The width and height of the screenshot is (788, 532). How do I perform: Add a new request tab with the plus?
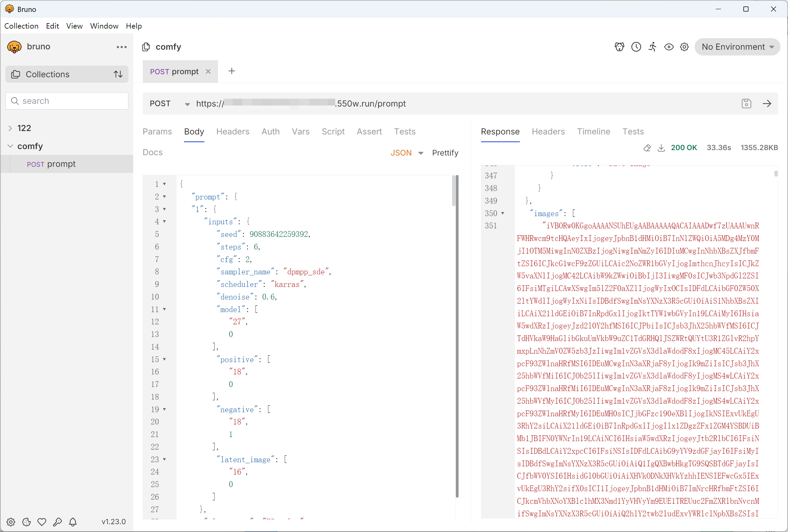click(x=232, y=71)
